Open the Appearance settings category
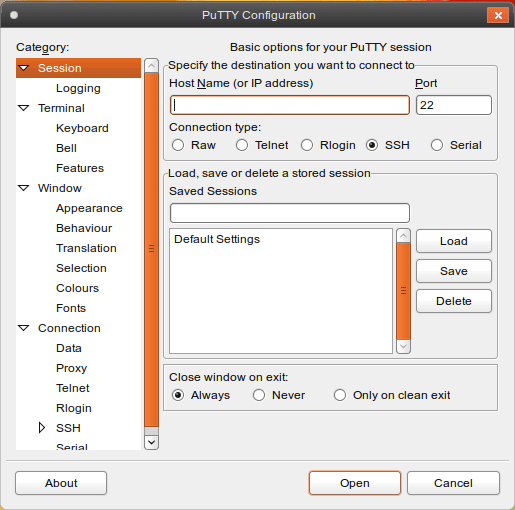This screenshot has width=515, height=510. [89, 208]
